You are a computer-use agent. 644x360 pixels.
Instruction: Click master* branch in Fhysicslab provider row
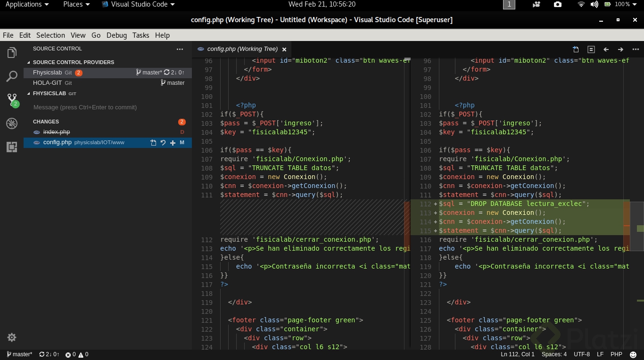point(149,73)
